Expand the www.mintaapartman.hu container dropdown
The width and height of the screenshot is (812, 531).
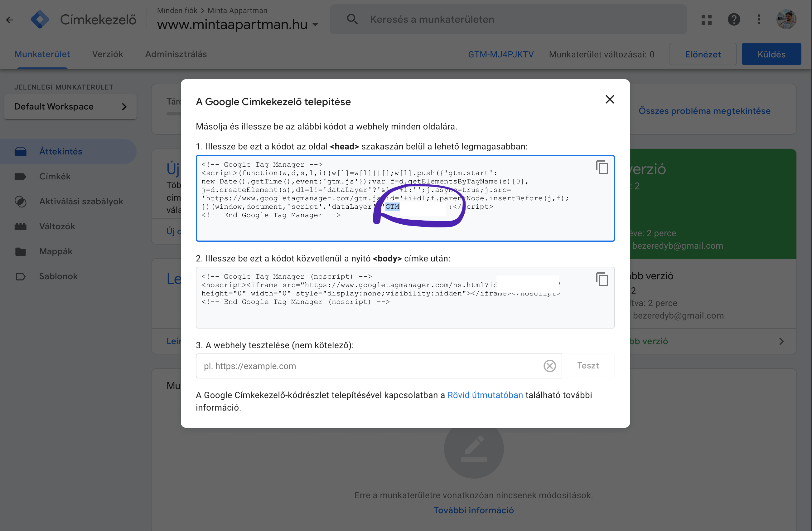tap(315, 25)
